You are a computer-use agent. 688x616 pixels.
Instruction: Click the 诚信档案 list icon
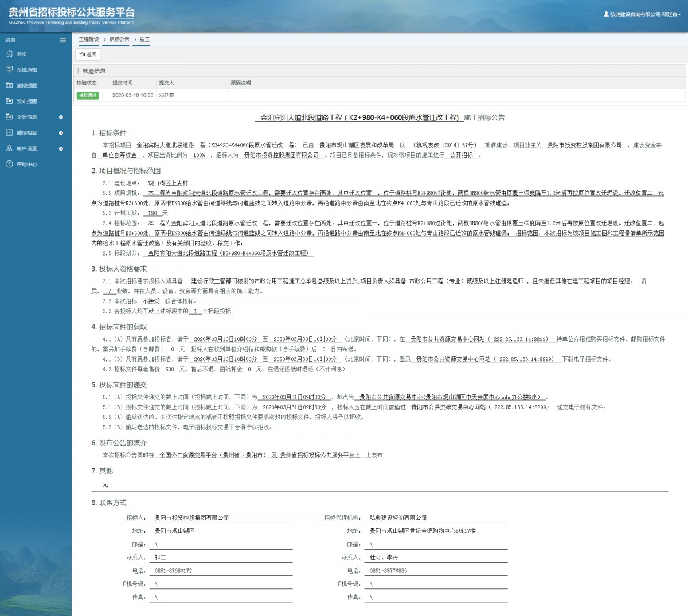coord(9,132)
